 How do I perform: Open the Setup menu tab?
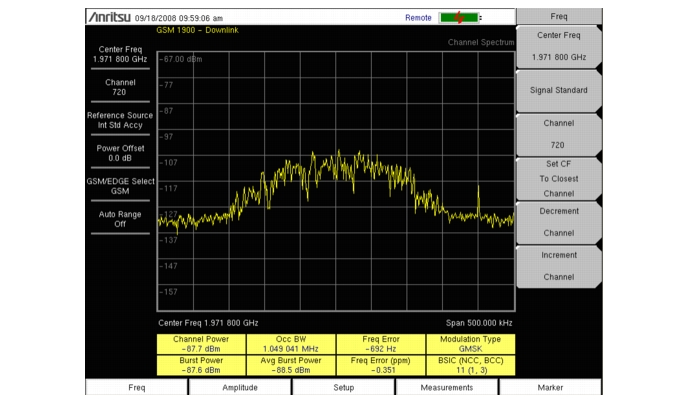point(344,387)
